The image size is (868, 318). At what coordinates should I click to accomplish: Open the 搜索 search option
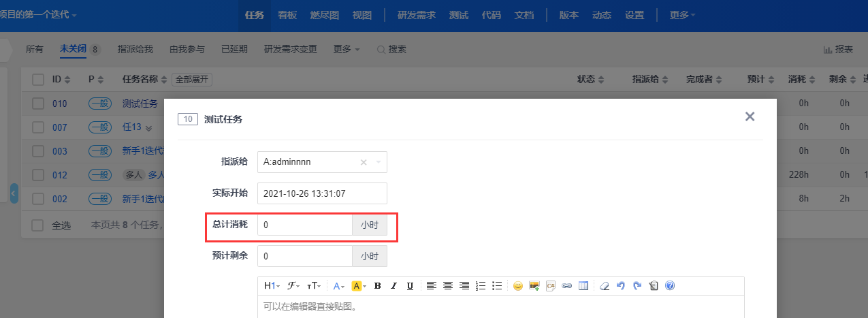(391, 49)
